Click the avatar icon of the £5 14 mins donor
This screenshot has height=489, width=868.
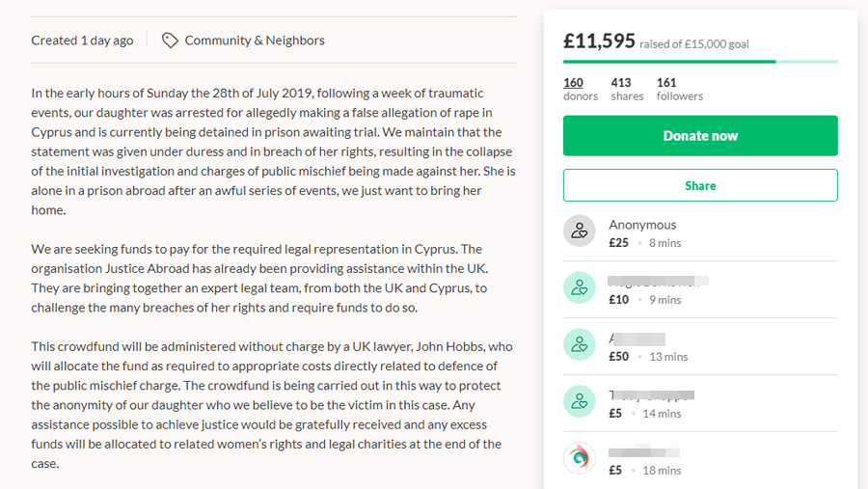click(580, 401)
